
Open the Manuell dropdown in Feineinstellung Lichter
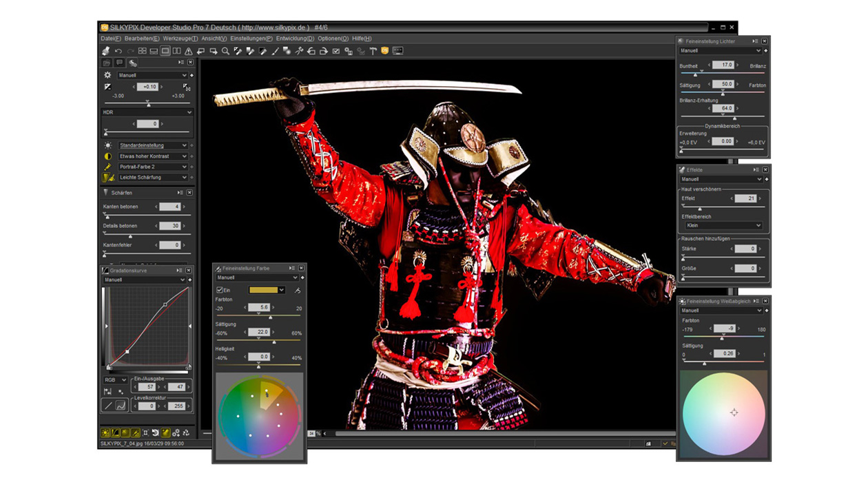[720, 51]
